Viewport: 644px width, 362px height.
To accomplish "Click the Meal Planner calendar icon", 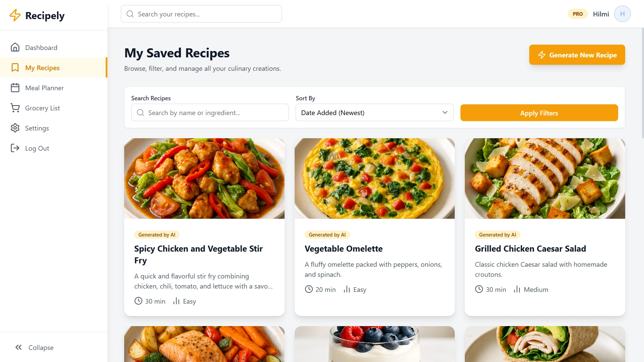I will point(15,88).
